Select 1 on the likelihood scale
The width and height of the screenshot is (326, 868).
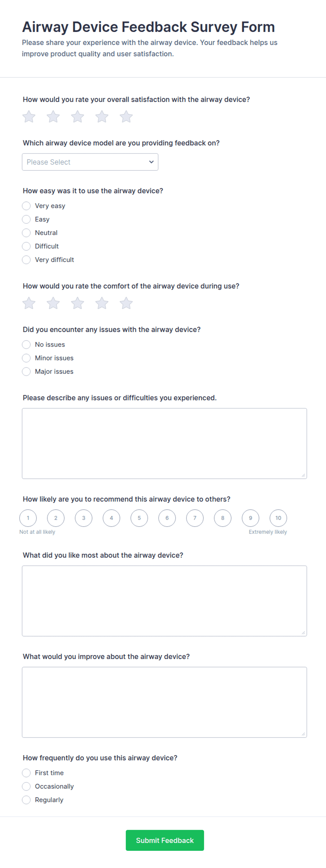coord(28,518)
